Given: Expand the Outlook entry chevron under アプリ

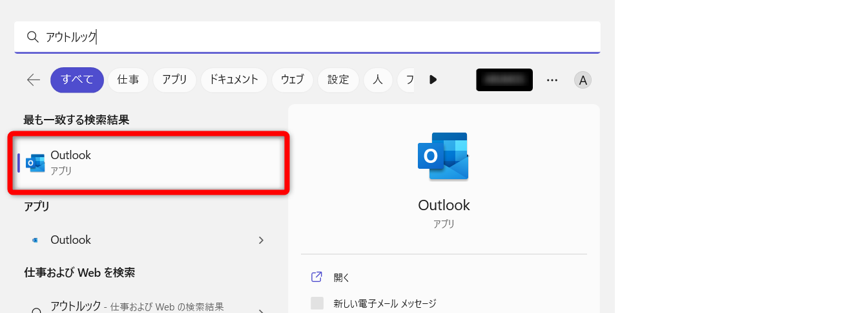Looking at the screenshot, I should pyautogui.click(x=261, y=240).
